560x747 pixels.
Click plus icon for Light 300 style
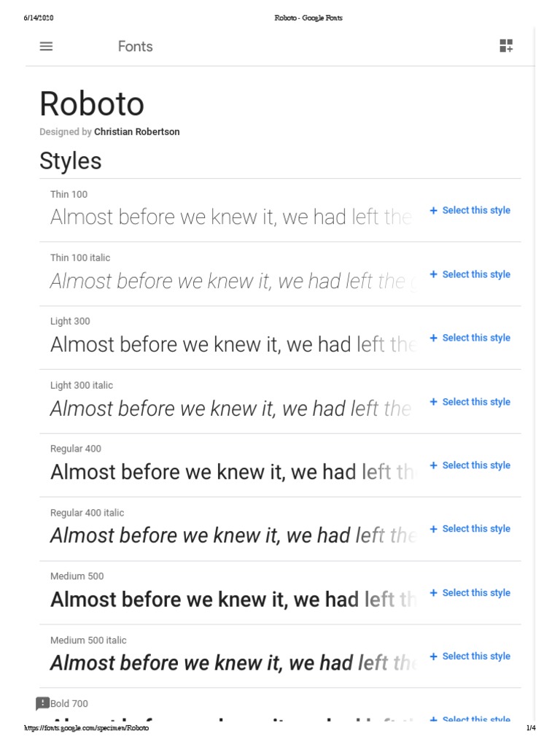(433, 338)
